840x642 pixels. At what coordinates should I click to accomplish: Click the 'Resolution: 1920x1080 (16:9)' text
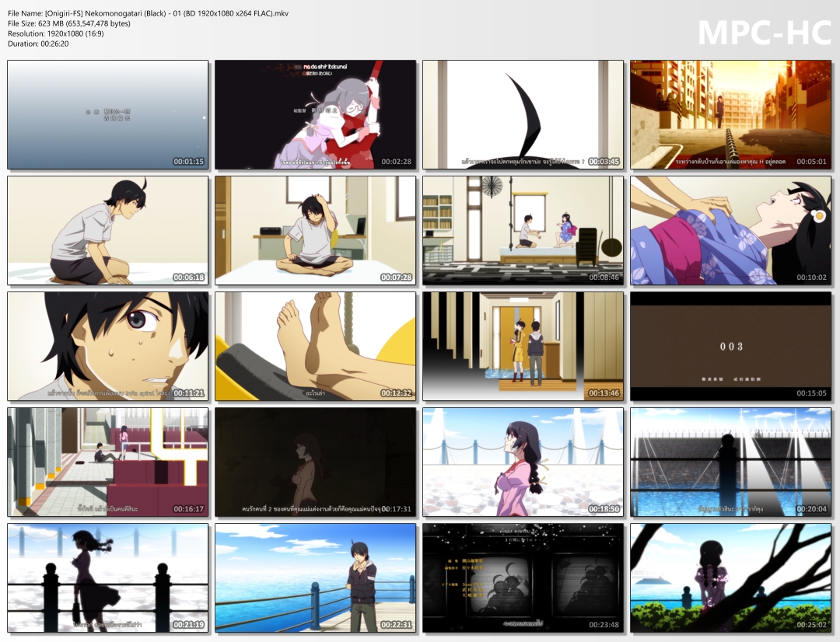[56, 33]
